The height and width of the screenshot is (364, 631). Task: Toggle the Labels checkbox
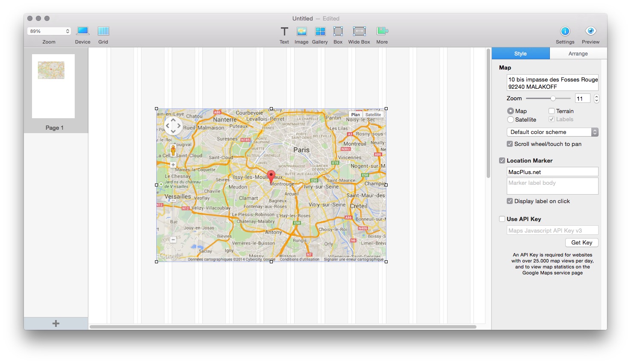[x=552, y=119]
